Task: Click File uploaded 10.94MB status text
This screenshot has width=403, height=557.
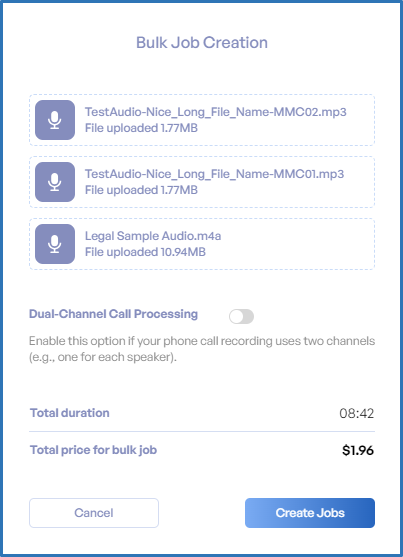Action: 145,252
